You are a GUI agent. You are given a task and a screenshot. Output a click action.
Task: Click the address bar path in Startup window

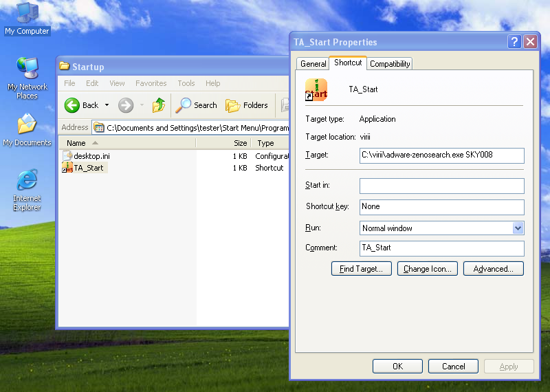click(197, 128)
